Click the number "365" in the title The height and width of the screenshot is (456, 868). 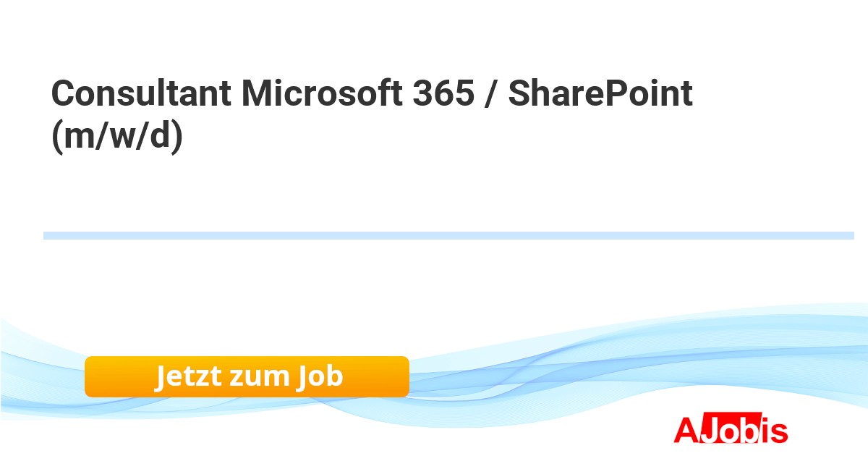click(444, 94)
